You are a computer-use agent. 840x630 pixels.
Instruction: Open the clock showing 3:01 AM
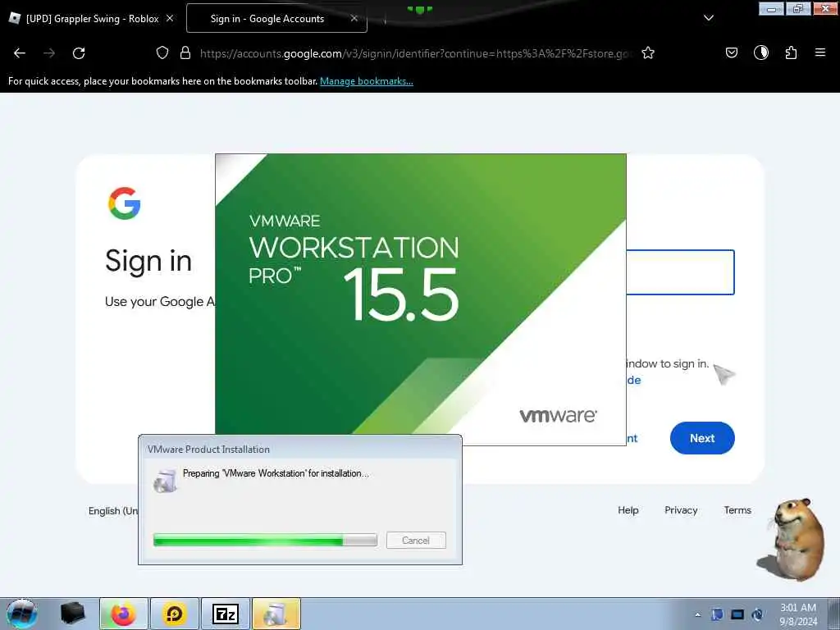798,614
